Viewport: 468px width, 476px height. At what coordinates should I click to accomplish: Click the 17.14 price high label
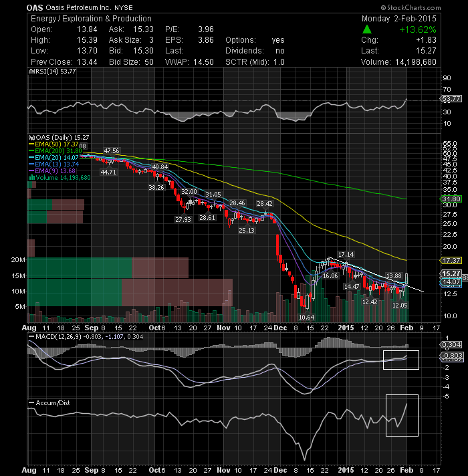click(x=346, y=255)
